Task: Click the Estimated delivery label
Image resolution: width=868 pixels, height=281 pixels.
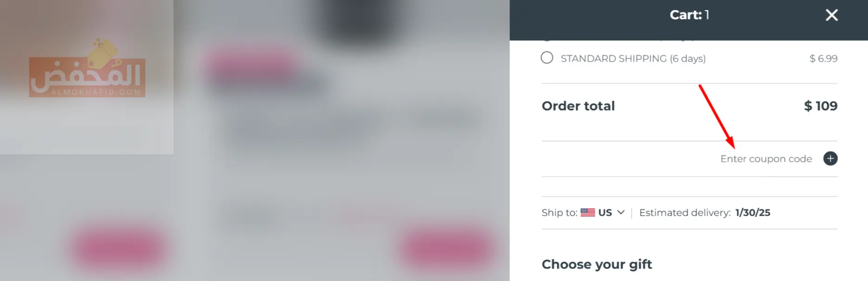Action: [x=684, y=212]
